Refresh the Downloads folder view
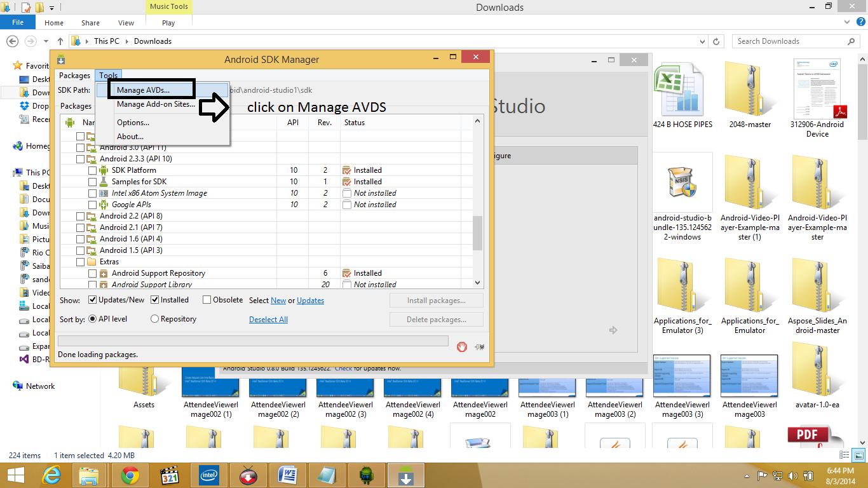Screen dimensions: 868x488 [x=717, y=41]
